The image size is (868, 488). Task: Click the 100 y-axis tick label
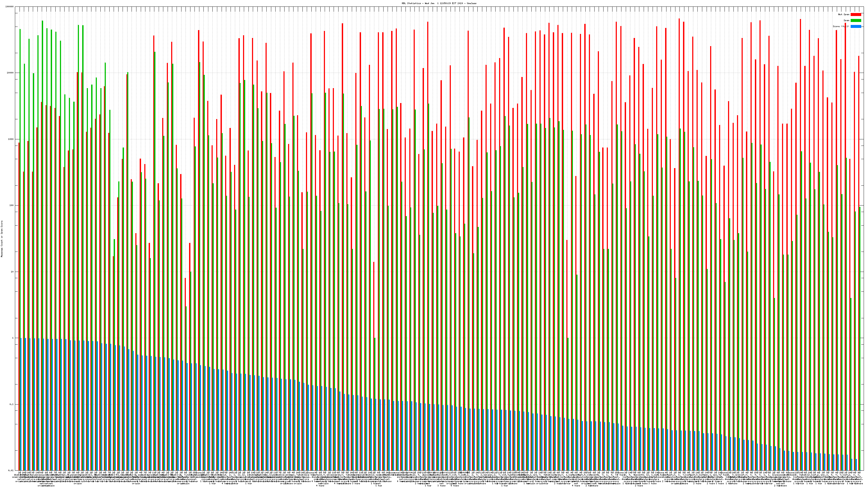[12, 206]
